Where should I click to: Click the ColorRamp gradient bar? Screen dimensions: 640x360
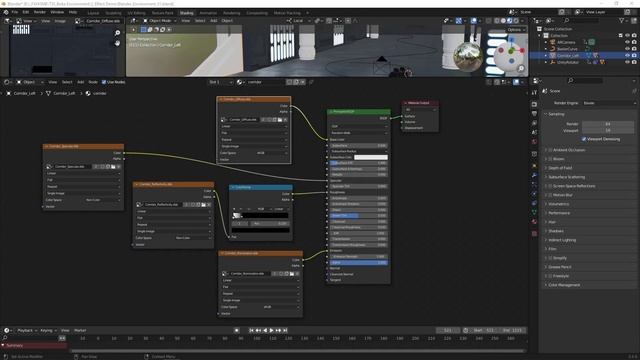(x=260, y=215)
